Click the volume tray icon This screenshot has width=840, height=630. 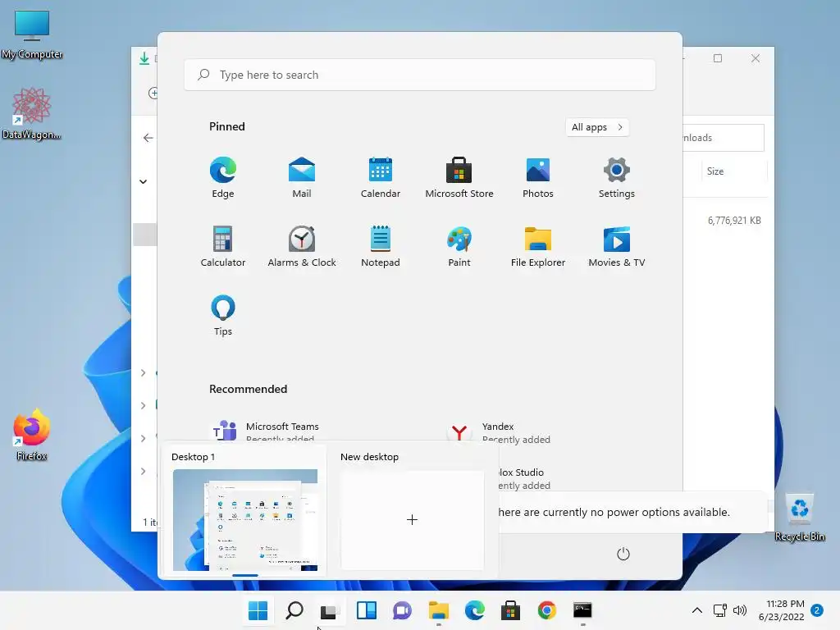click(740, 610)
